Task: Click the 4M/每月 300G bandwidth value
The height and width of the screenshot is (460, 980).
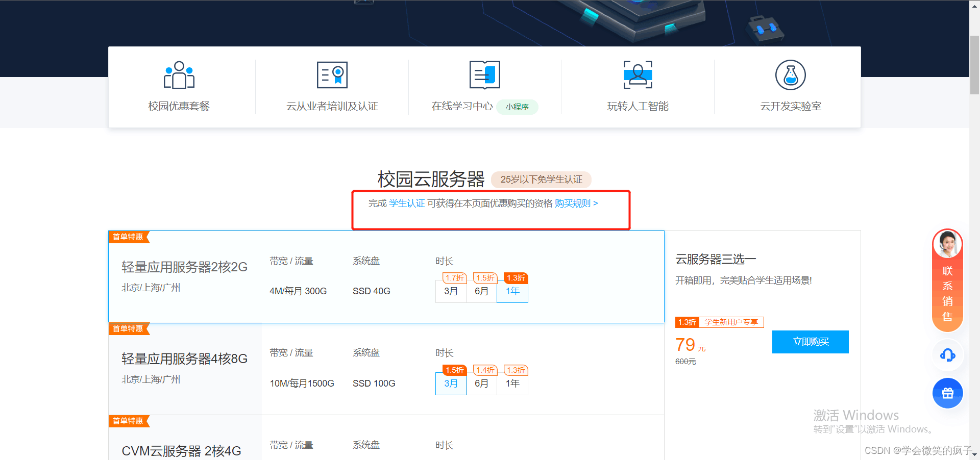Action: (298, 291)
